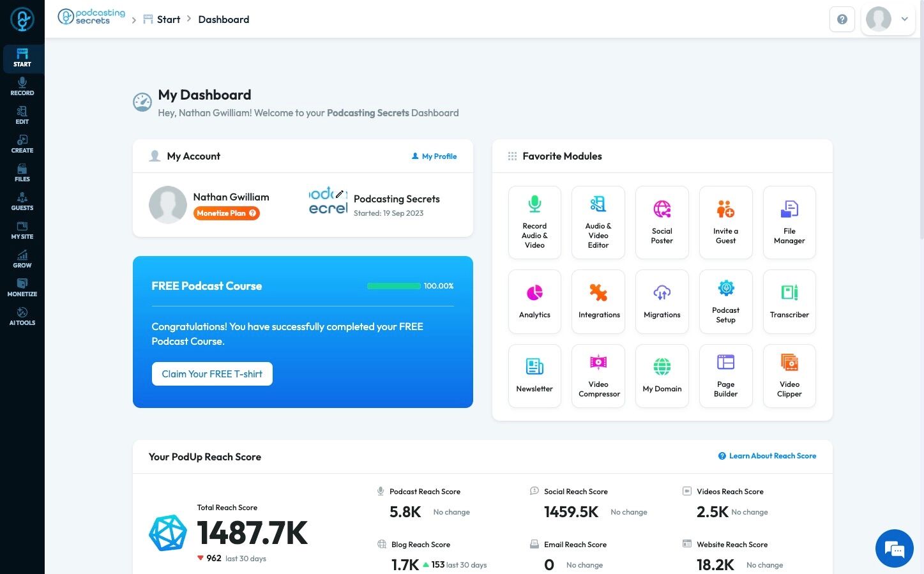Image resolution: width=924 pixels, height=574 pixels.
Task: Open the File Manager module
Action: coord(789,222)
